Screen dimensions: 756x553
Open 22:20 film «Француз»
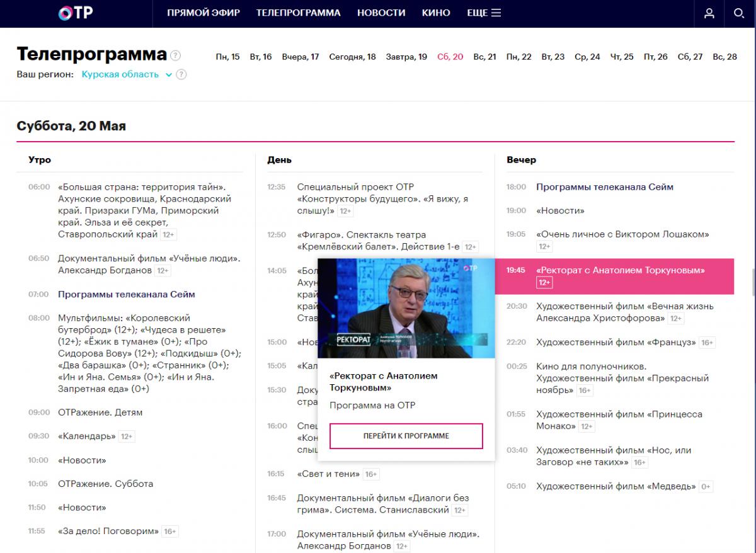pyautogui.click(x=616, y=343)
